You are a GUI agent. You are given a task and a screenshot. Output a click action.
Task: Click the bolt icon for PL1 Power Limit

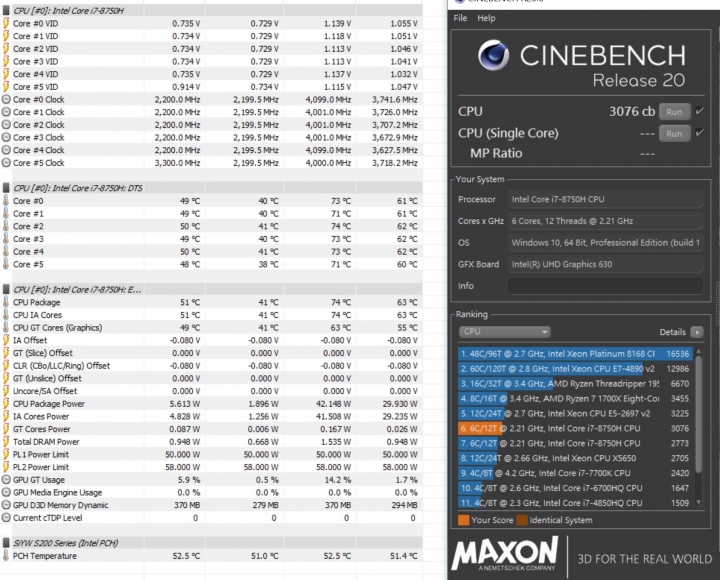(6, 454)
